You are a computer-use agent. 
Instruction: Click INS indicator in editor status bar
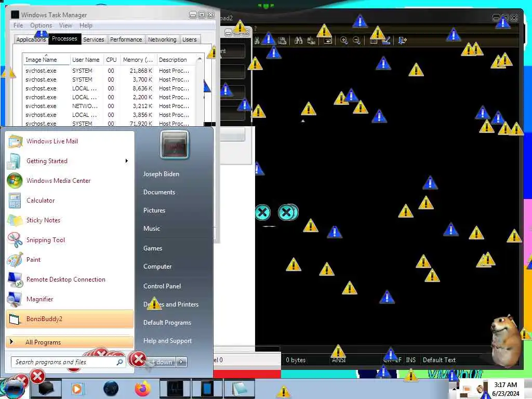(410, 360)
